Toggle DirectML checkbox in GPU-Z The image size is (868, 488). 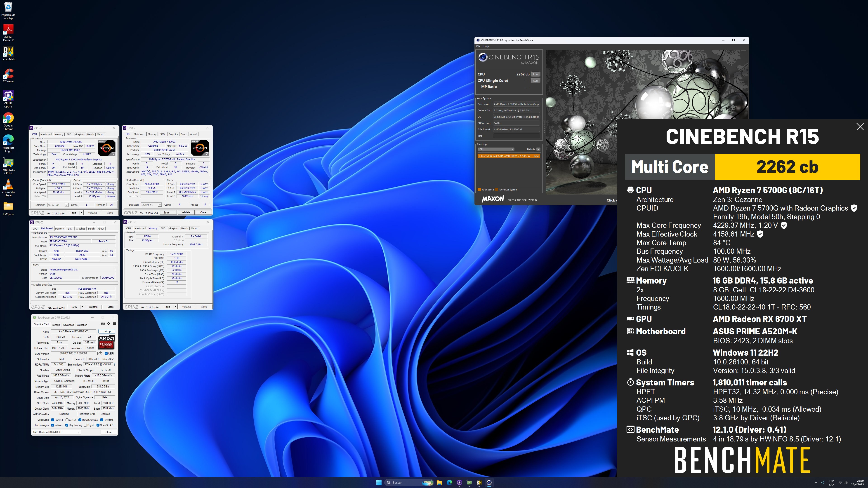(101, 420)
